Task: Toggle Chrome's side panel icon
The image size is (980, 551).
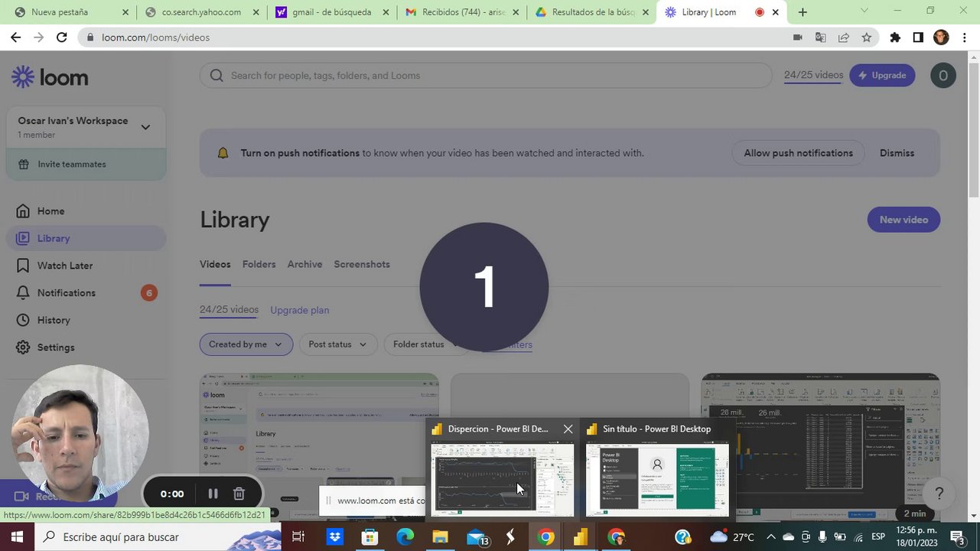Action: pos(918,37)
